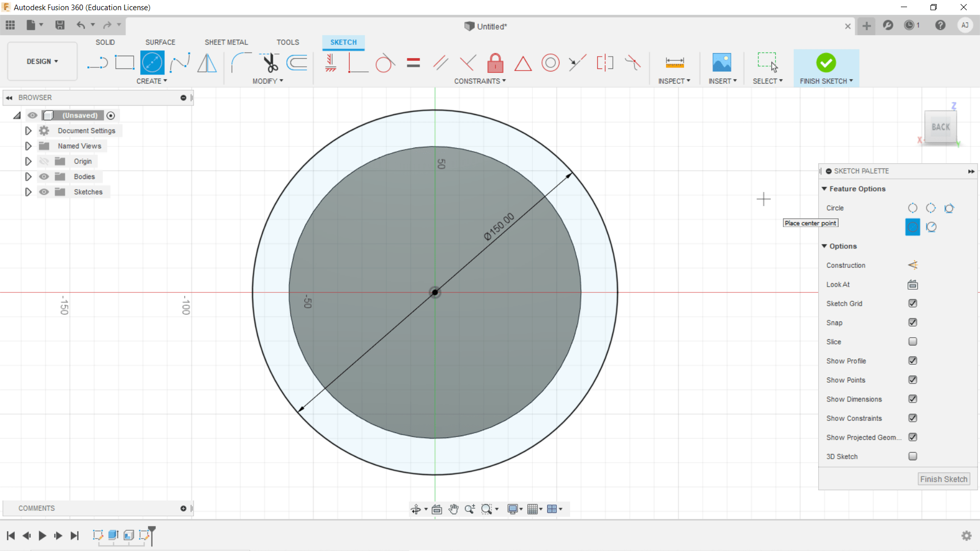980x551 pixels.
Task: Apply the Fix/Unfix lock constraint
Action: [x=495, y=63]
